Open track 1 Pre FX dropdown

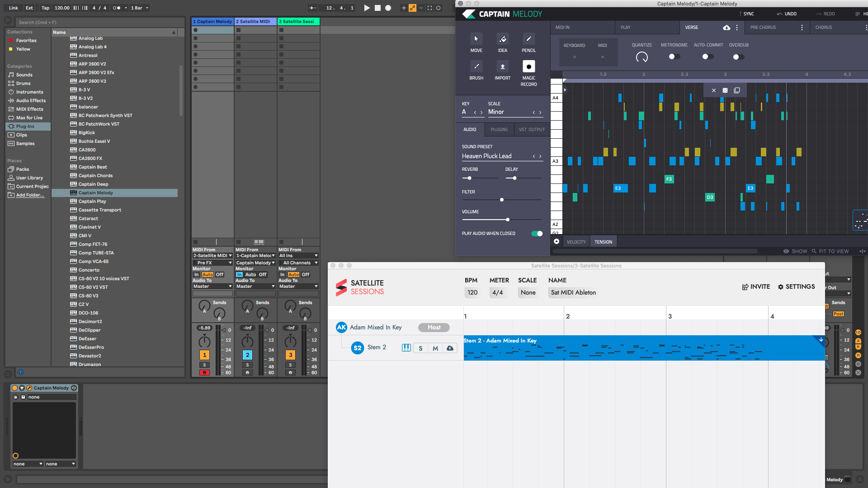coord(212,263)
